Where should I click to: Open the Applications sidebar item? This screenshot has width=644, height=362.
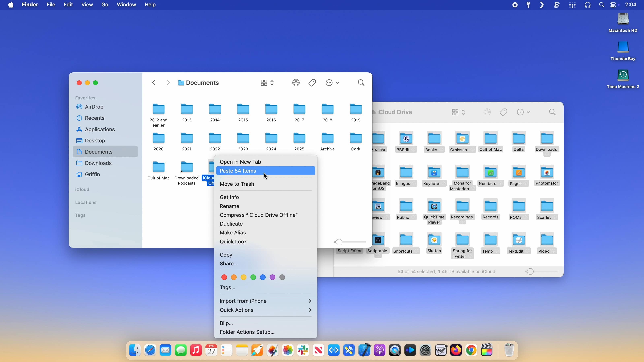point(99,129)
